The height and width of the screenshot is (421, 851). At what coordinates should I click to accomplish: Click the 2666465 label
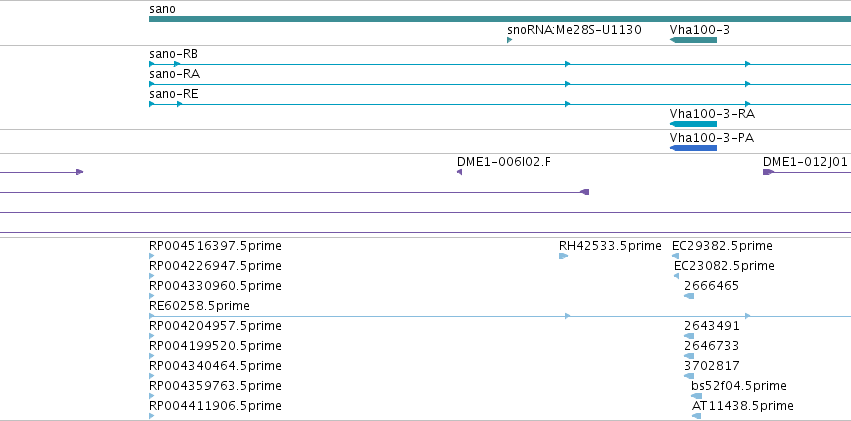712,286
